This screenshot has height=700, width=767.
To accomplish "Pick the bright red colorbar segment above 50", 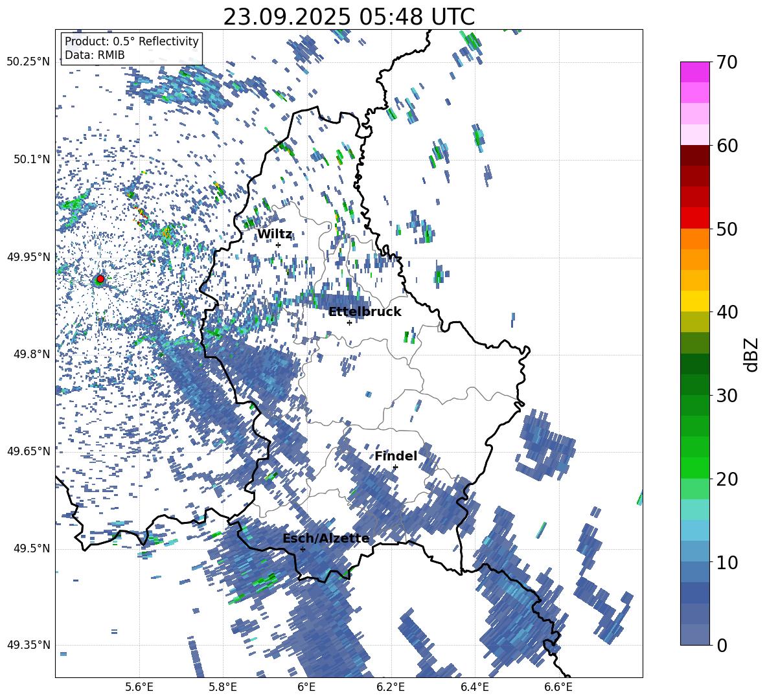I will pyautogui.click(x=694, y=218).
